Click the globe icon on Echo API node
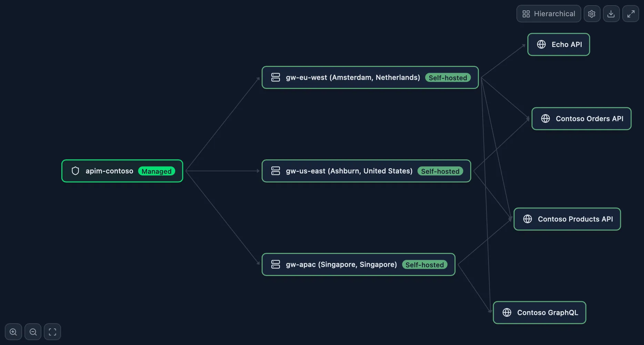Image resolution: width=644 pixels, height=345 pixels. [541, 44]
